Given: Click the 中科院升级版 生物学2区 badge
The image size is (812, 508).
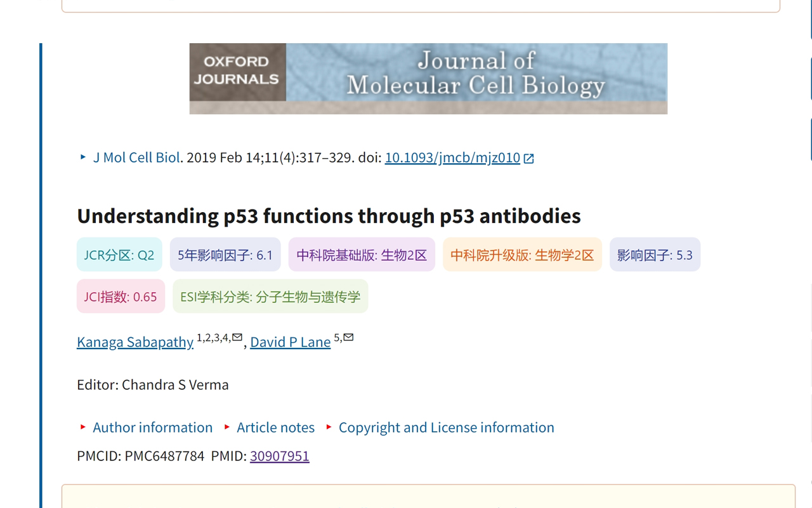Looking at the screenshot, I should pos(521,254).
